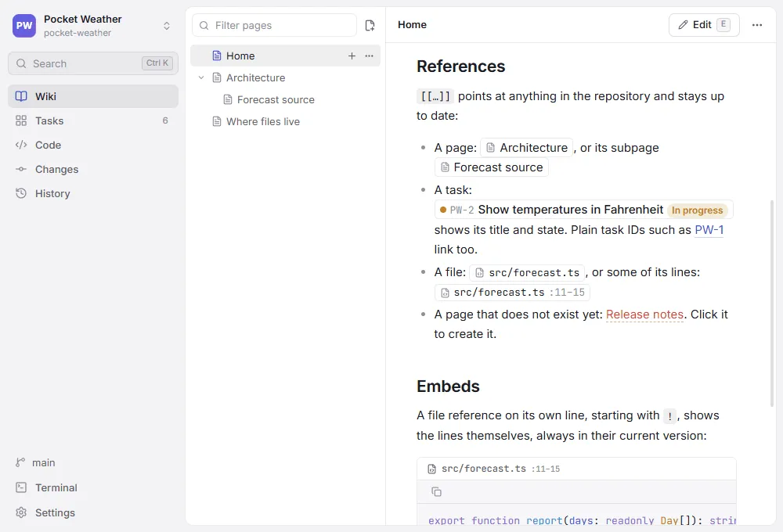783x532 pixels.
Task: Click the Home breadcrumb title
Action: point(412,25)
